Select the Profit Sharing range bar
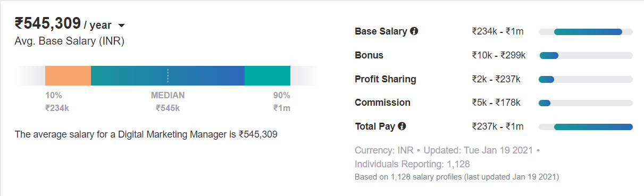 [586, 79]
